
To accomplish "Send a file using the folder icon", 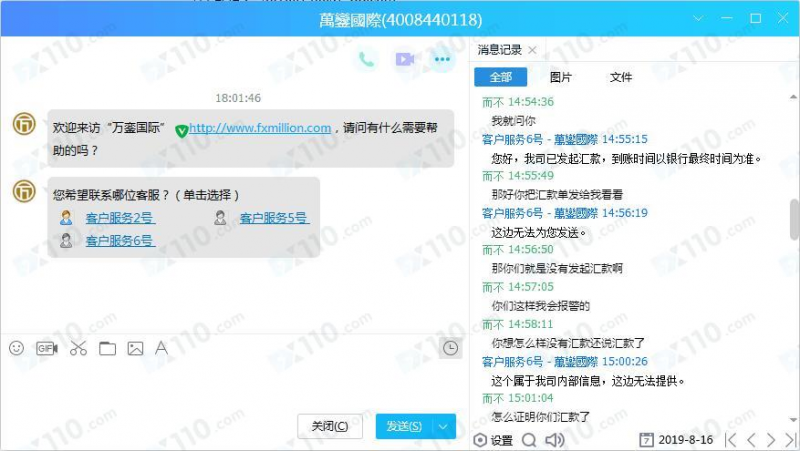I will pos(107,348).
